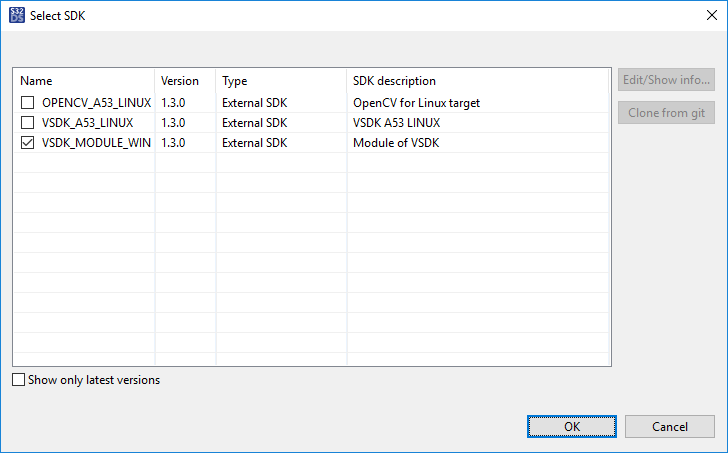Check the VSDK_A53_LINUX SDK box

pyautogui.click(x=27, y=123)
